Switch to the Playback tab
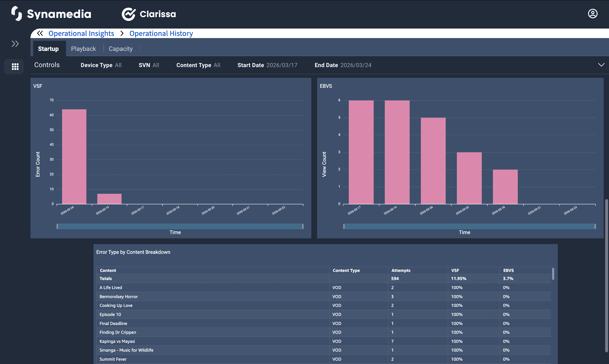The image size is (609, 364). click(83, 49)
